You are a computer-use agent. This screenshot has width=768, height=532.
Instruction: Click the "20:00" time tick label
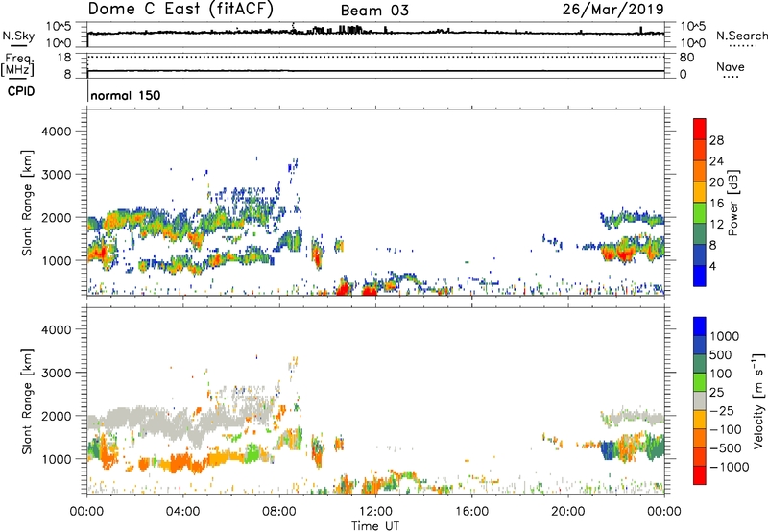(x=568, y=512)
